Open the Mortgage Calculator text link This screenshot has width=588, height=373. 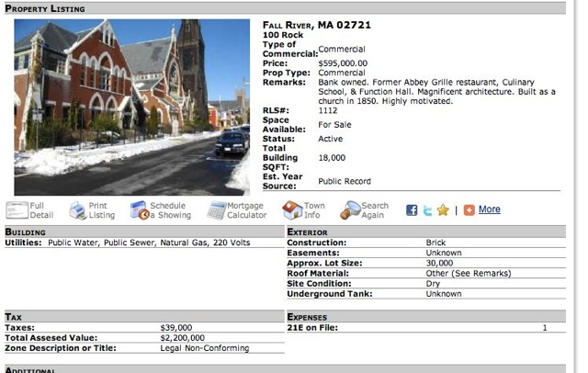(247, 210)
